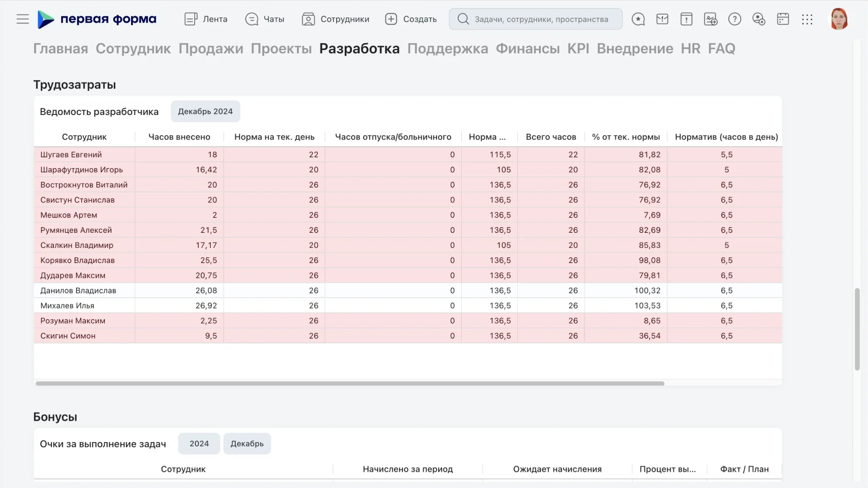868x488 pixels.
Task: Open the Декабрь 2024 period selector
Action: click(206, 112)
